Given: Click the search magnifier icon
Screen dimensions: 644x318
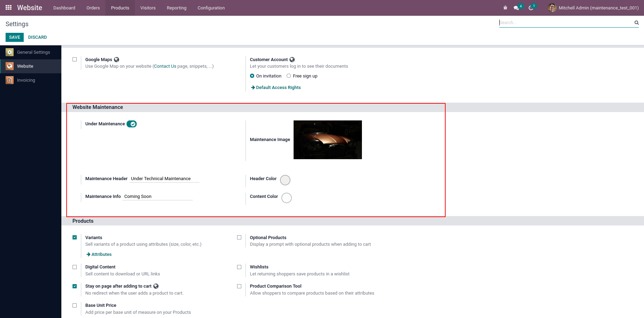Looking at the screenshot, I should pos(636,23).
